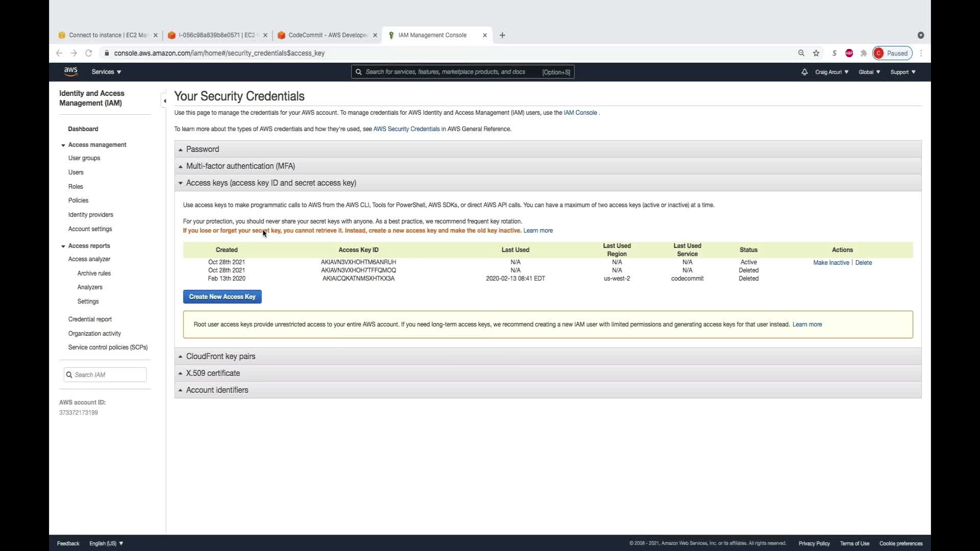Switch to CodeCommit browser tab
The image size is (980, 551).
click(x=327, y=35)
